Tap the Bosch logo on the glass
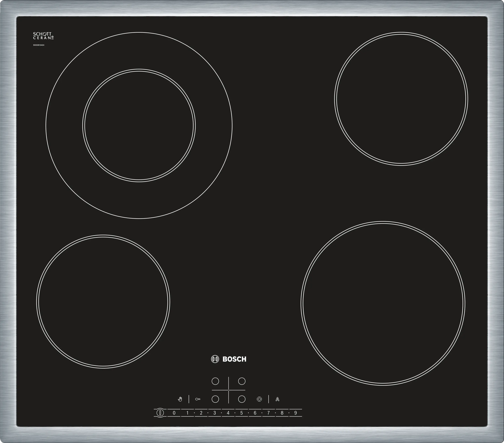This screenshot has width=504, height=443. pyautogui.click(x=229, y=359)
